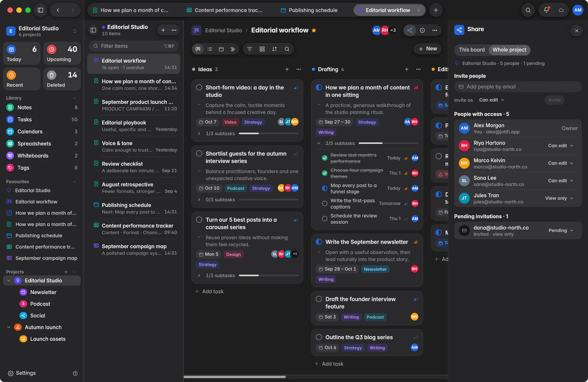Change Riya Hartono's permission dropdown
588x382 pixels.
(561, 146)
